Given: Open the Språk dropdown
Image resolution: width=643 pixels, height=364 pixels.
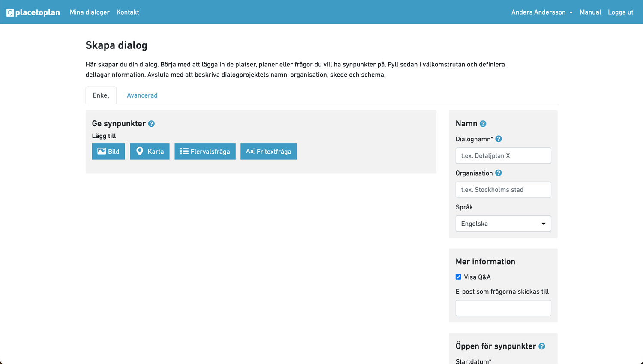Looking at the screenshot, I should point(503,224).
